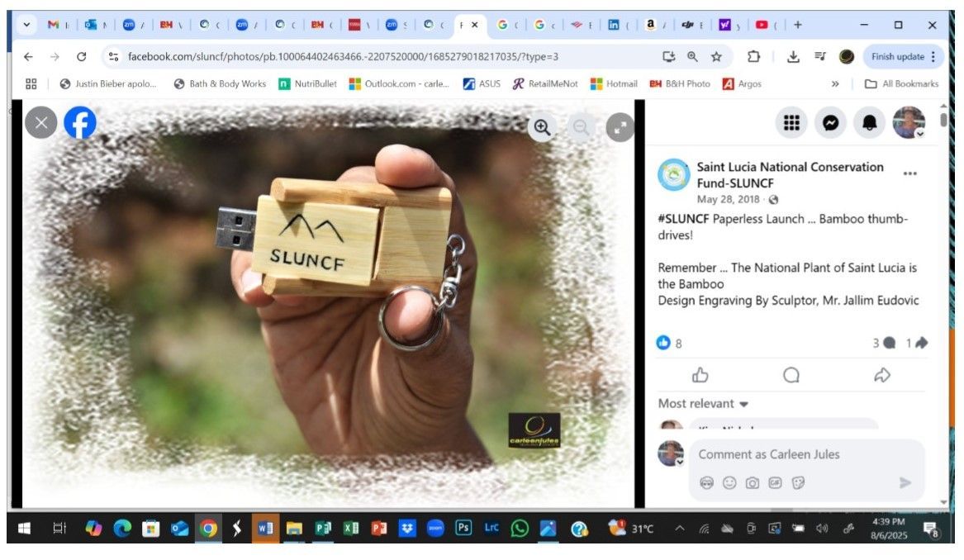Click the #SLUNCF hashtag
Viewport: 964px width, 560px height.
coord(683,219)
